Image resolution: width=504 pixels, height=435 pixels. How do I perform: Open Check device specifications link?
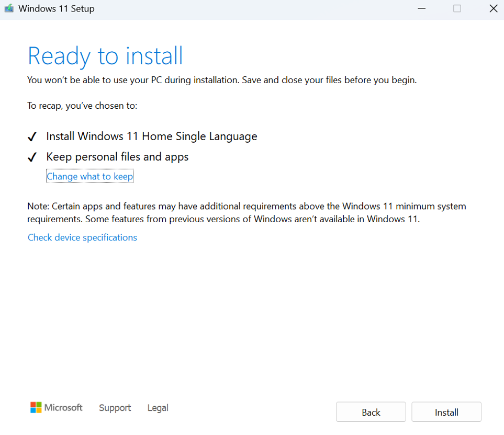pos(82,237)
